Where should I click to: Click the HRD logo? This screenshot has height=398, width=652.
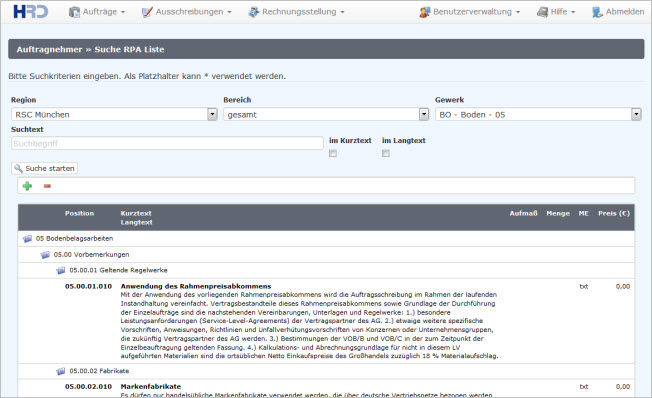pos(31,11)
